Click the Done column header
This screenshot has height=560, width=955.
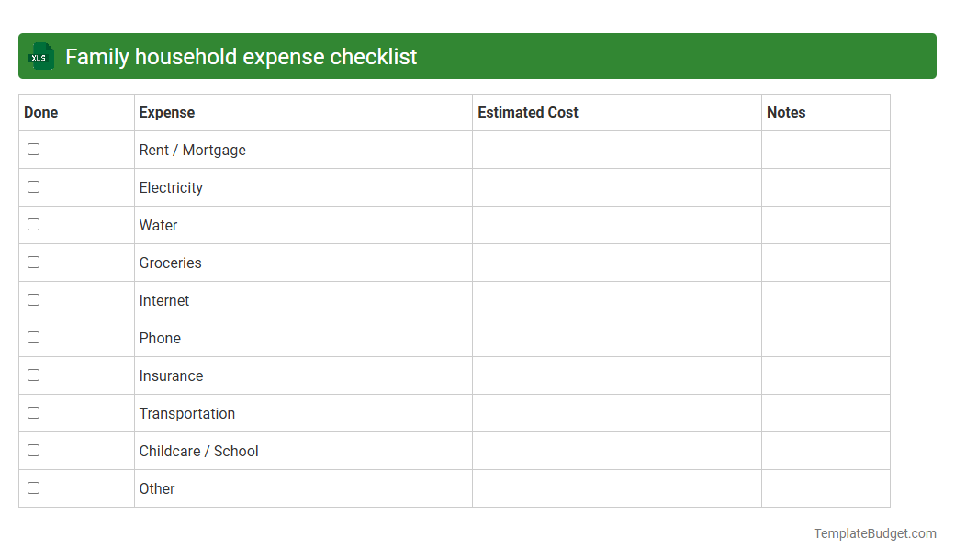pyautogui.click(x=40, y=112)
